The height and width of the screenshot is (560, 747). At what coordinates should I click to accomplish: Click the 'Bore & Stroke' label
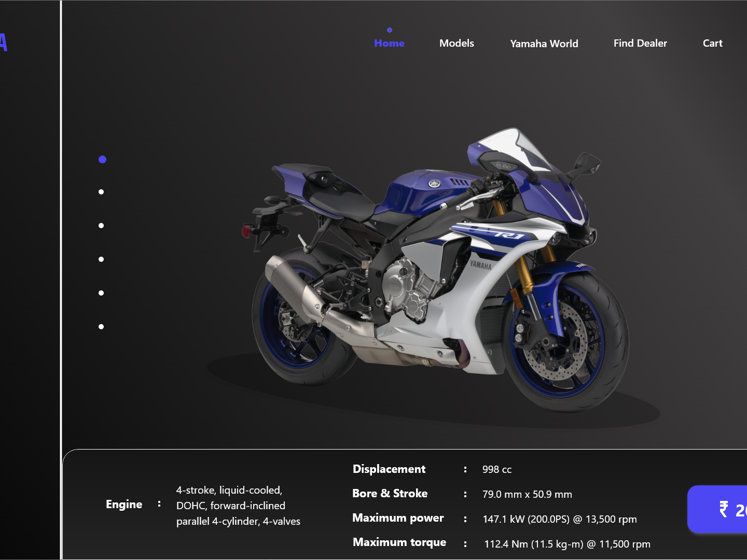[x=390, y=494]
